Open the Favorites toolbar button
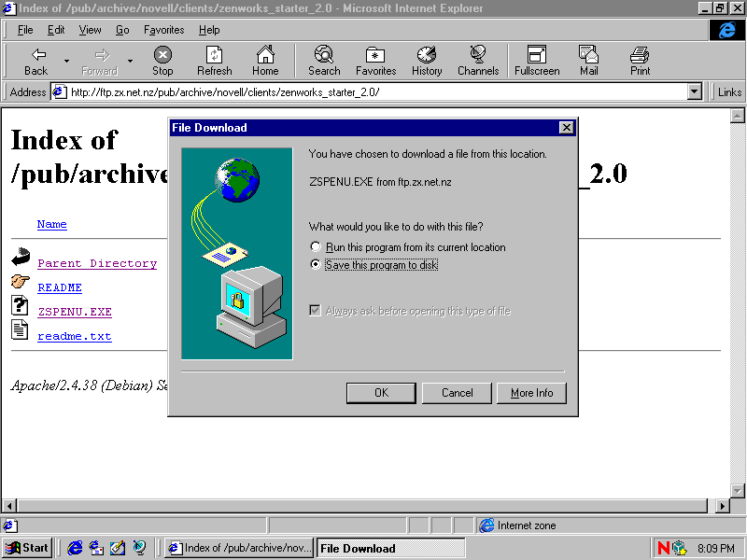747x560 pixels. [x=376, y=61]
